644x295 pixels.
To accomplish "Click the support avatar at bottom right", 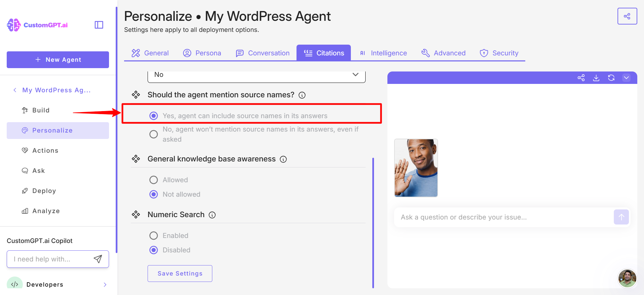I will coord(627,278).
